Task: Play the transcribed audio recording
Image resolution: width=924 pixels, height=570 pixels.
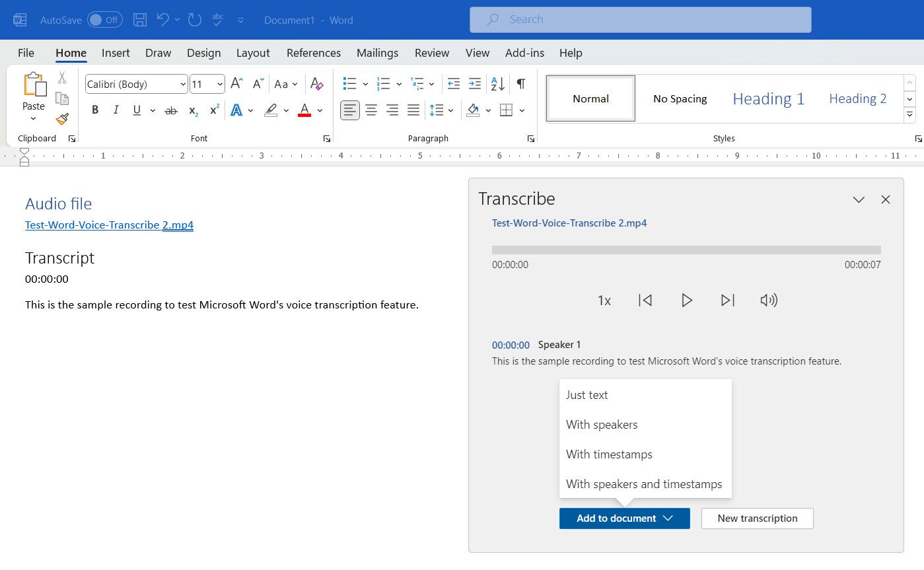Action: coord(686,301)
